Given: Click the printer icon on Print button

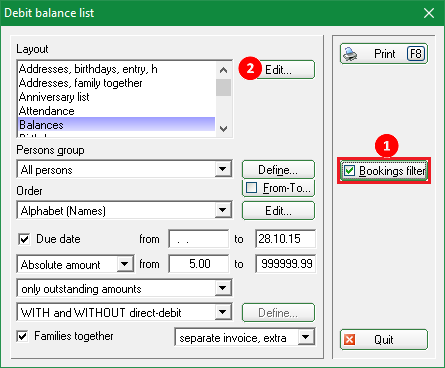Looking at the screenshot, I should (350, 54).
